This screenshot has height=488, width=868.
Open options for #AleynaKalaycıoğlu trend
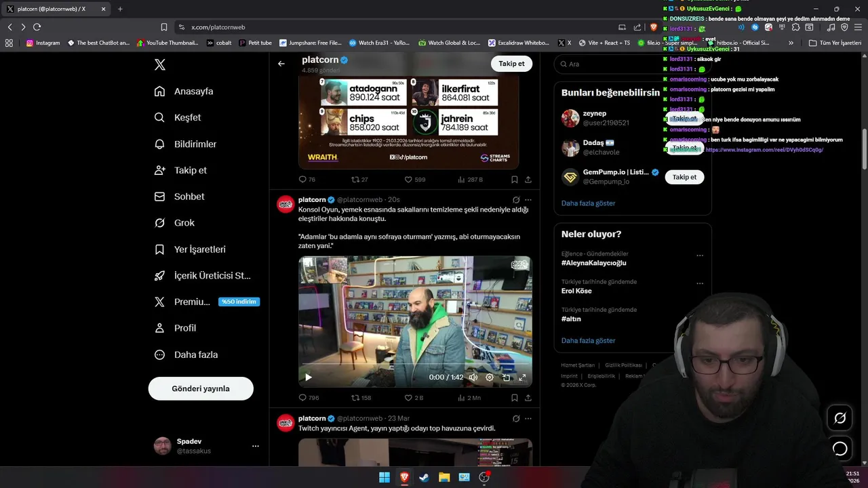[x=700, y=256]
